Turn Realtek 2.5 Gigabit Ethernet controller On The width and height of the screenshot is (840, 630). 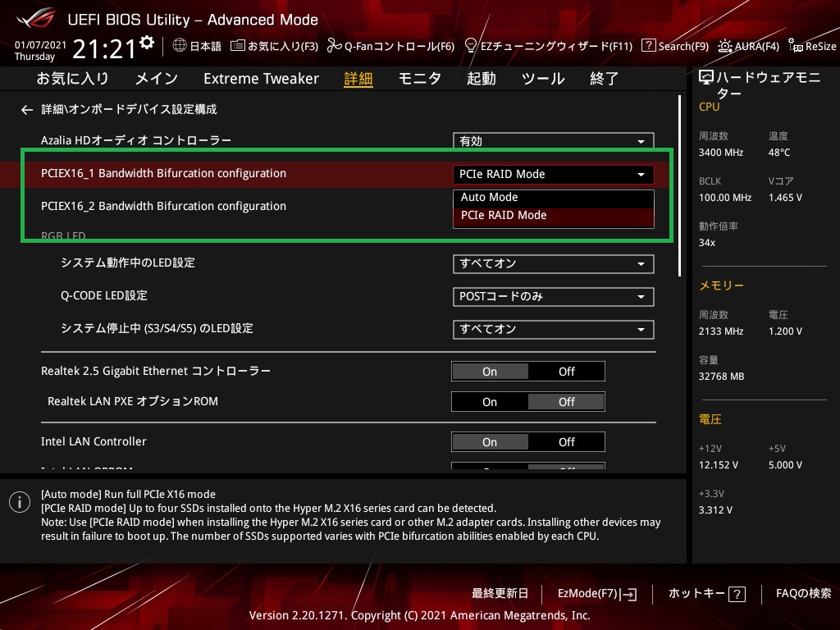click(490, 372)
